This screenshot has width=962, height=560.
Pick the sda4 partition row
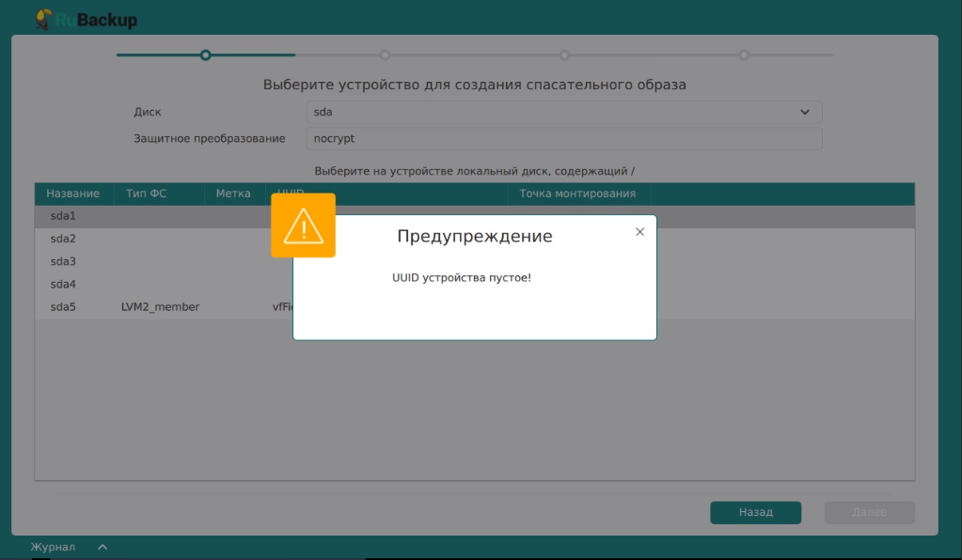click(63, 284)
